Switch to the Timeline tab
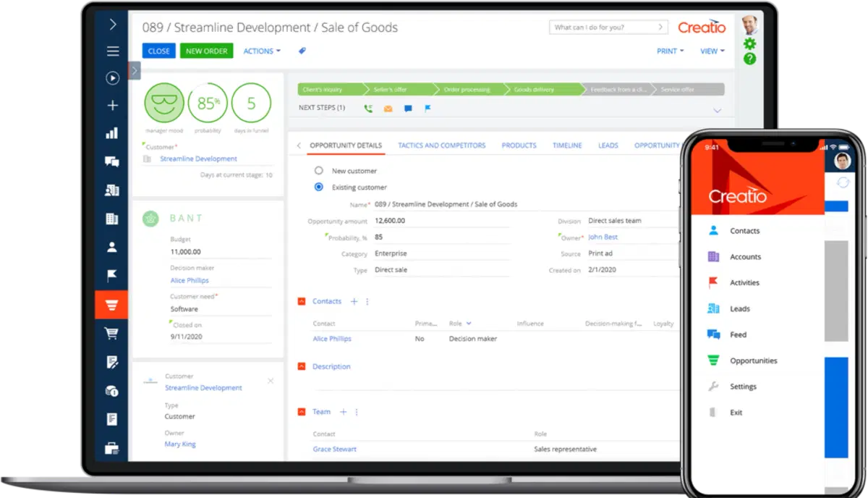 click(567, 145)
